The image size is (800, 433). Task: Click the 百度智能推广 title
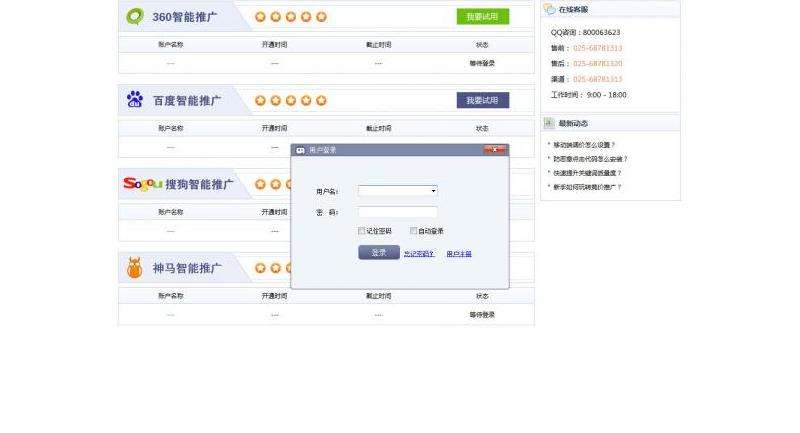pyautogui.click(x=187, y=100)
